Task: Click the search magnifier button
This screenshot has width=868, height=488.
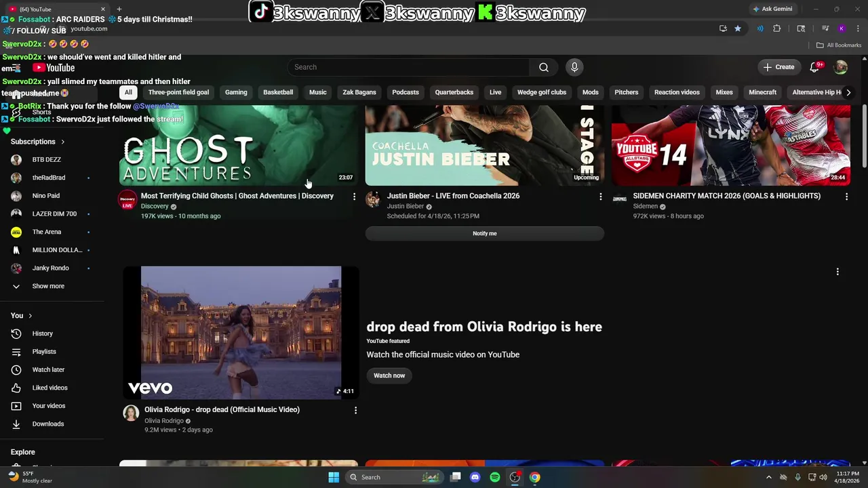Action: coord(543,67)
